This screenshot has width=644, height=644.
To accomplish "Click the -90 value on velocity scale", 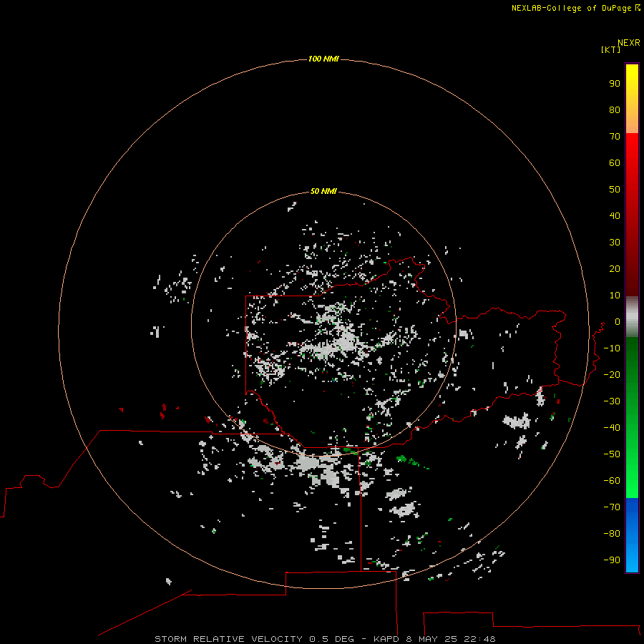I will coord(612,560).
